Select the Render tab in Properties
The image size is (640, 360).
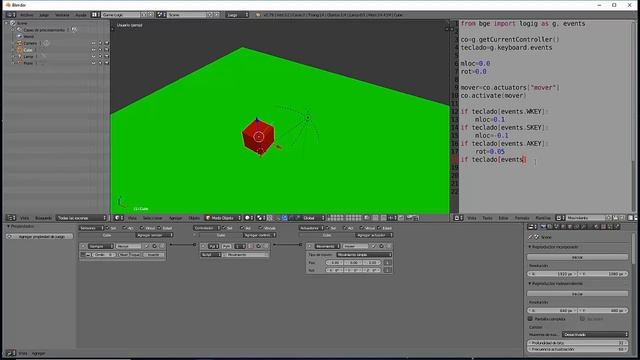pyautogui.click(x=543, y=227)
